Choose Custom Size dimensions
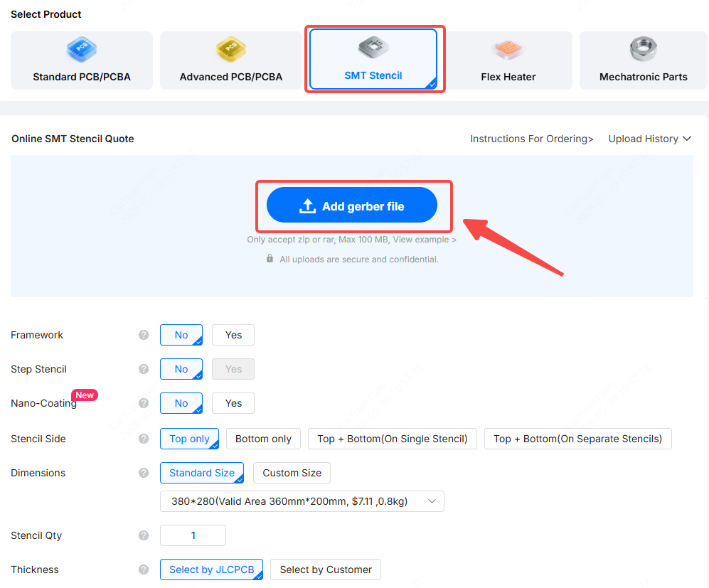The height and width of the screenshot is (588, 709). (292, 473)
